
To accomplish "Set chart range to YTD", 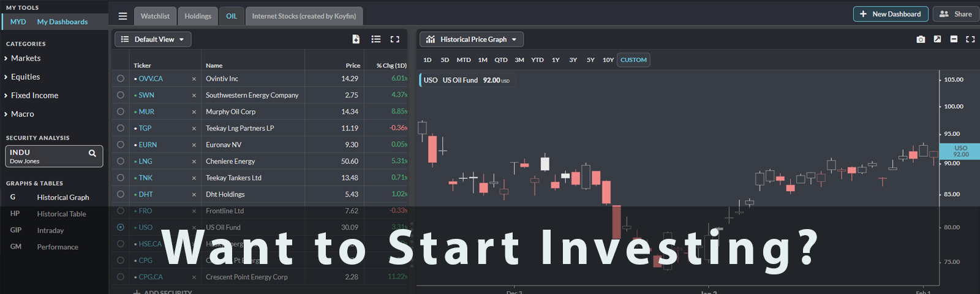I will tap(537, 60).
